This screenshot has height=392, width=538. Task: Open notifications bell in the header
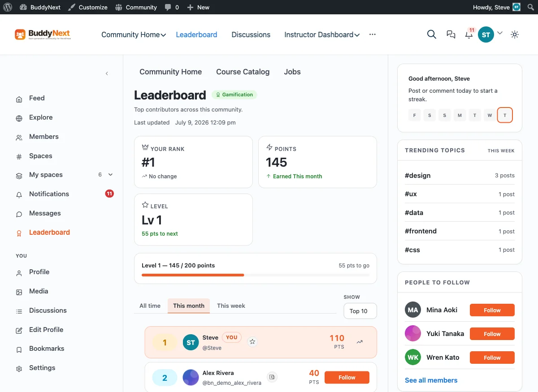(x=469, y=34)
